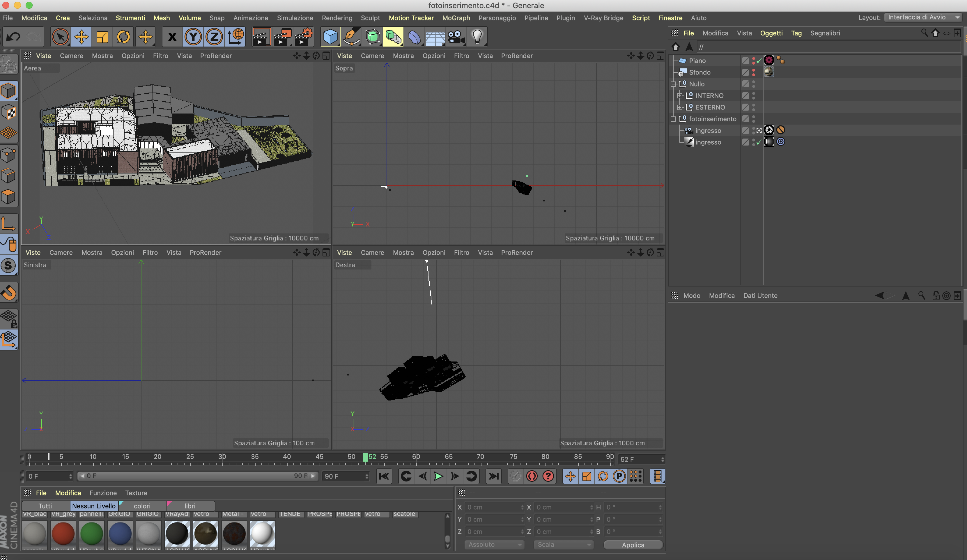
Task: Open the MoGraph menu
Action: point(456,18)
